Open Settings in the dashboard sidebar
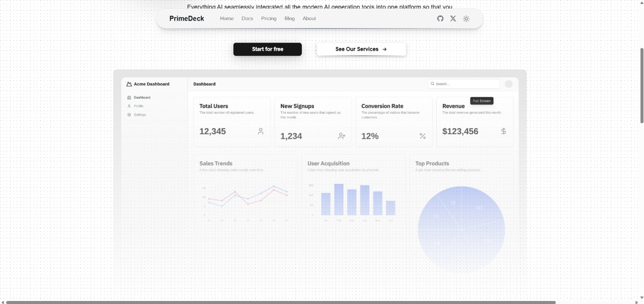Viewport: 644px width, 304px height. click(x=140, y=115)
